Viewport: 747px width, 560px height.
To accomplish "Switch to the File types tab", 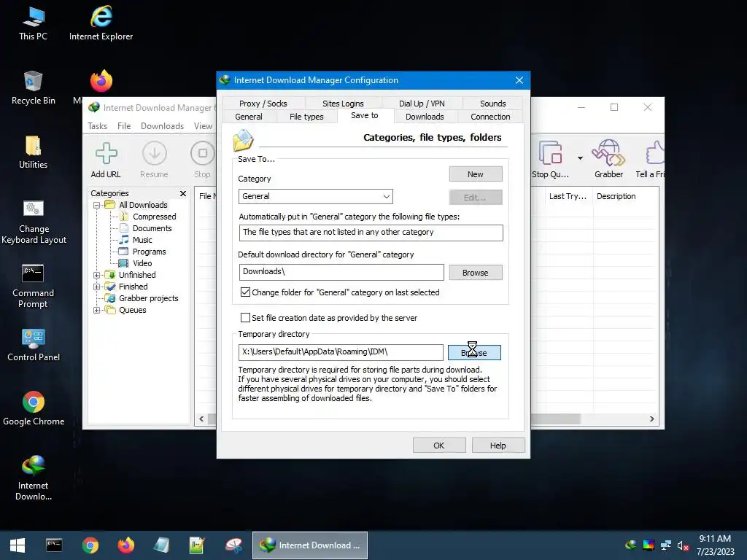I will [306, 117].
